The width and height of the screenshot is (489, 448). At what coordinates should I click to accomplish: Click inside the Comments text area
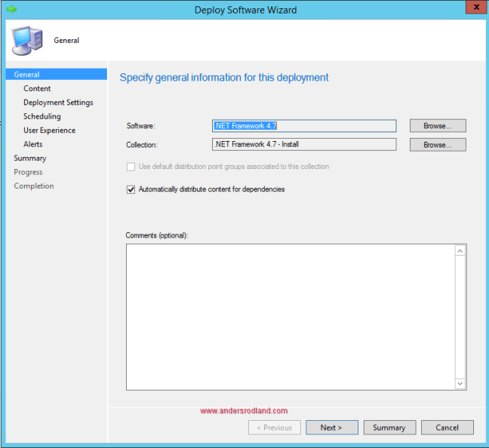point(291,317)
